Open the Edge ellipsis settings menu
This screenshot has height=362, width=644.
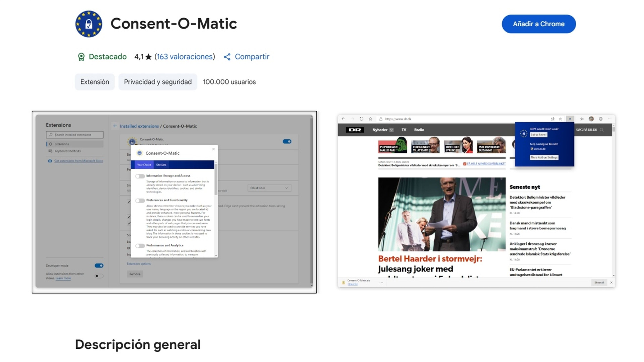tap(609, 119)
